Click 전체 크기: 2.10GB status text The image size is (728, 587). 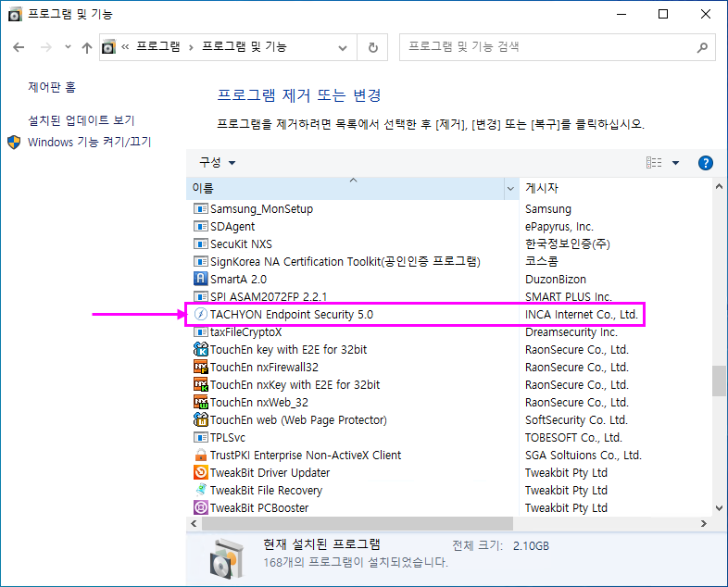tap(500, 545)
